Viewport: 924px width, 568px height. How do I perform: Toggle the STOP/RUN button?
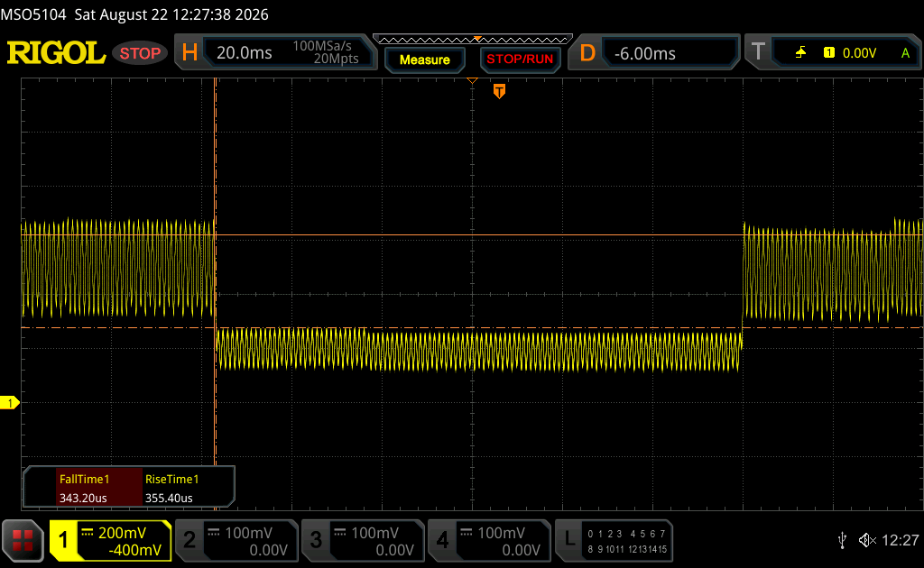click(520, 60)
